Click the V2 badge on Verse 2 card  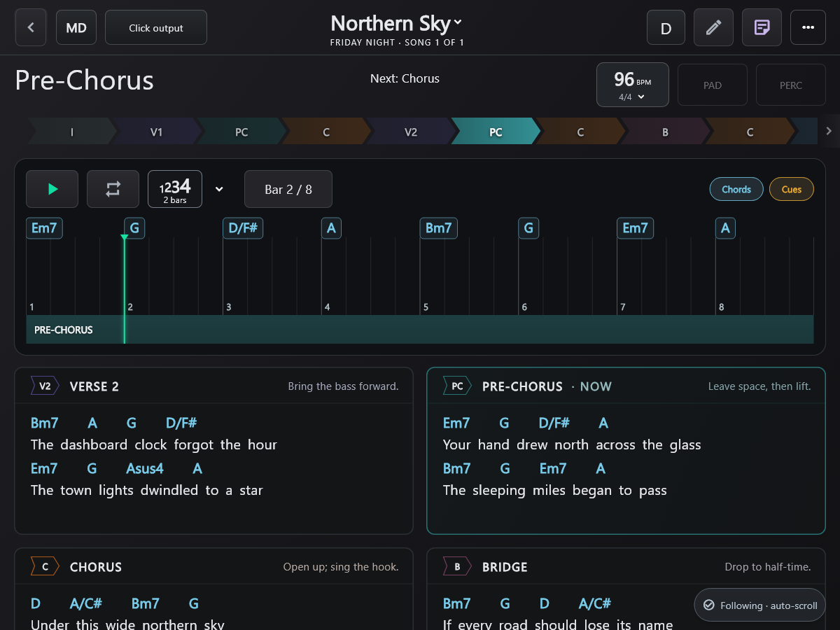(x=44, y=386)
